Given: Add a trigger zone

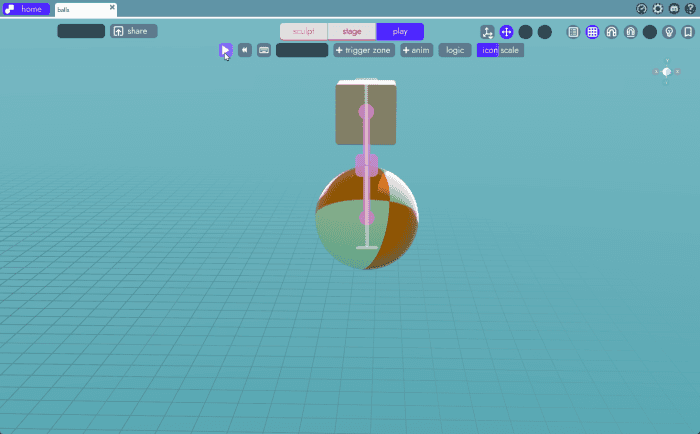Looking at the screenshot, I should pyautogui.click(x=364, y=50).
